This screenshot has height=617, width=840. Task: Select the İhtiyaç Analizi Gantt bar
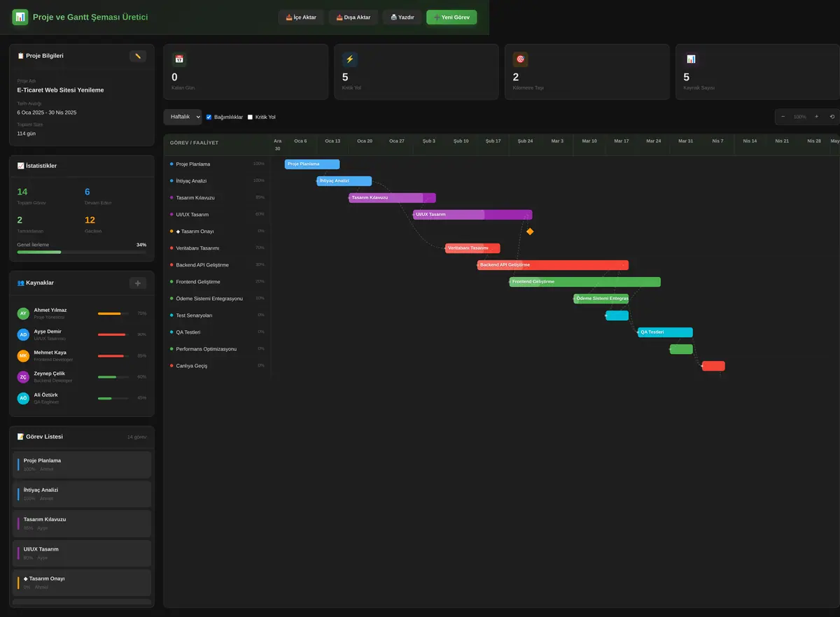click(x=344, y=181)
